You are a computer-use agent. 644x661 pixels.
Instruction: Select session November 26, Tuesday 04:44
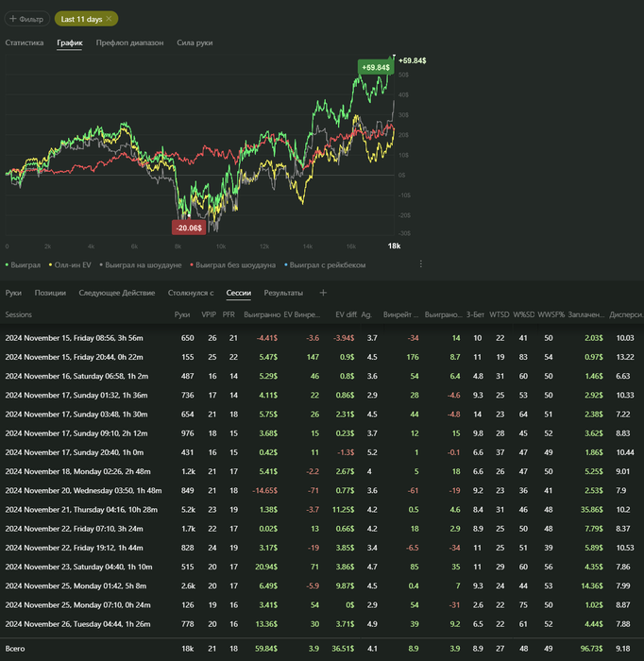click(x=322, y=624)
